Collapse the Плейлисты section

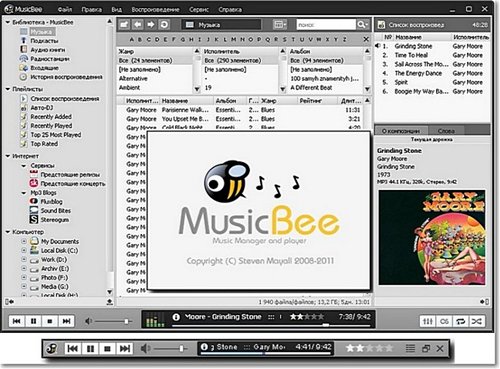pos(8,89)
